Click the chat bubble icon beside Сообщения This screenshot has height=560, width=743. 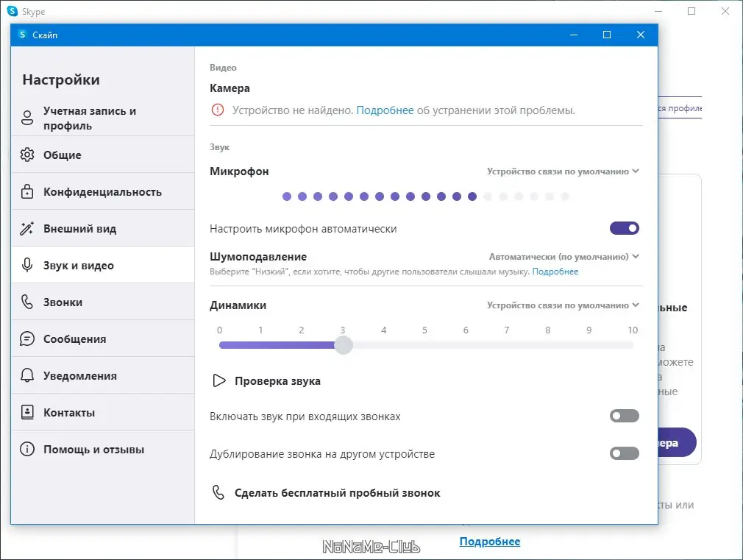27,339
